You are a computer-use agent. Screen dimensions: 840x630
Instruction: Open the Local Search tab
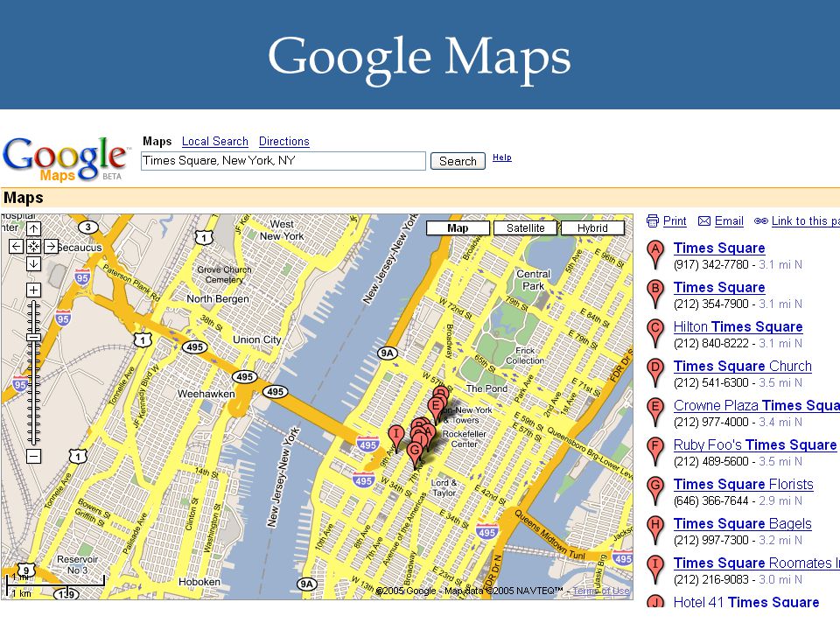tap(215, 142)
